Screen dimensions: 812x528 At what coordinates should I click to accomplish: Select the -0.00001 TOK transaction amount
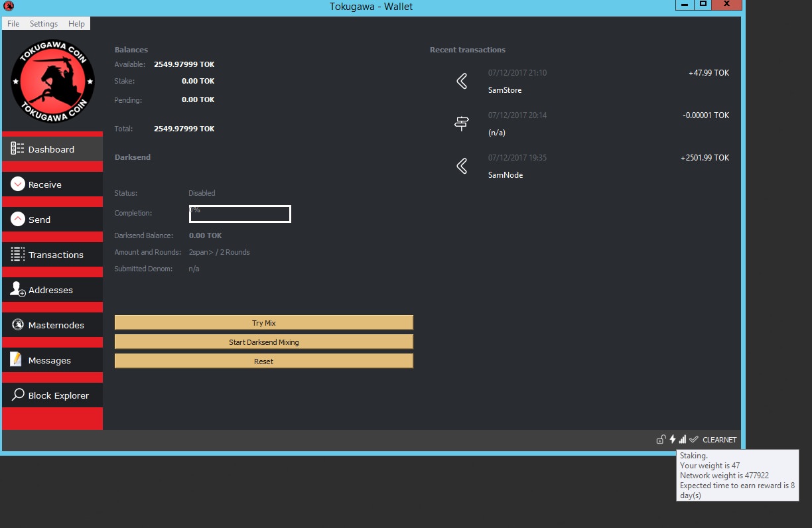point(706,115)
